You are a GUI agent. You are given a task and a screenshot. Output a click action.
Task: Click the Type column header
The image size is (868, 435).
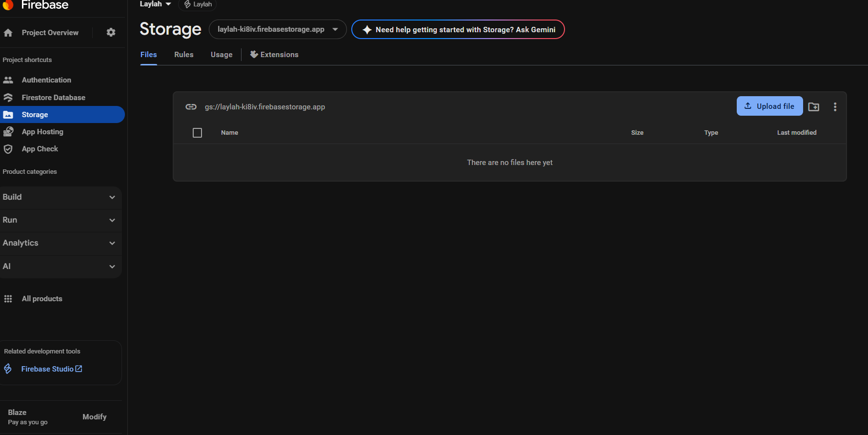tap(711, 133)
